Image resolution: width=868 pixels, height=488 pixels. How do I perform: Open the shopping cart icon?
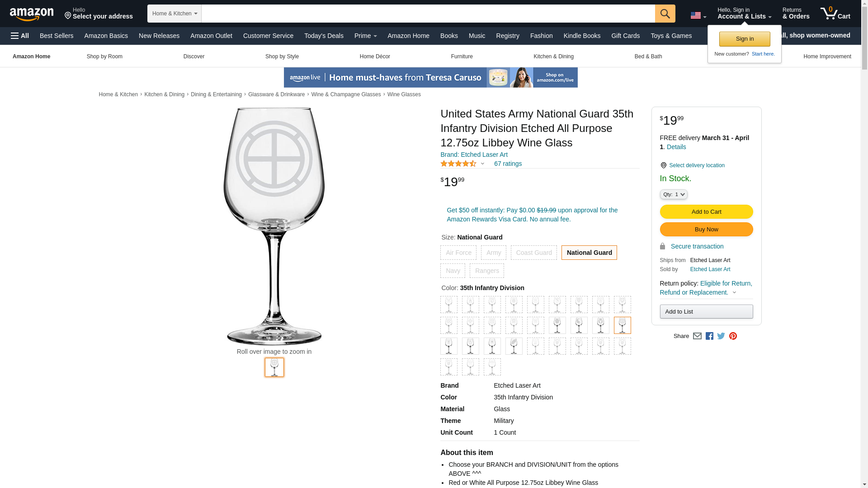click(835, 14)
